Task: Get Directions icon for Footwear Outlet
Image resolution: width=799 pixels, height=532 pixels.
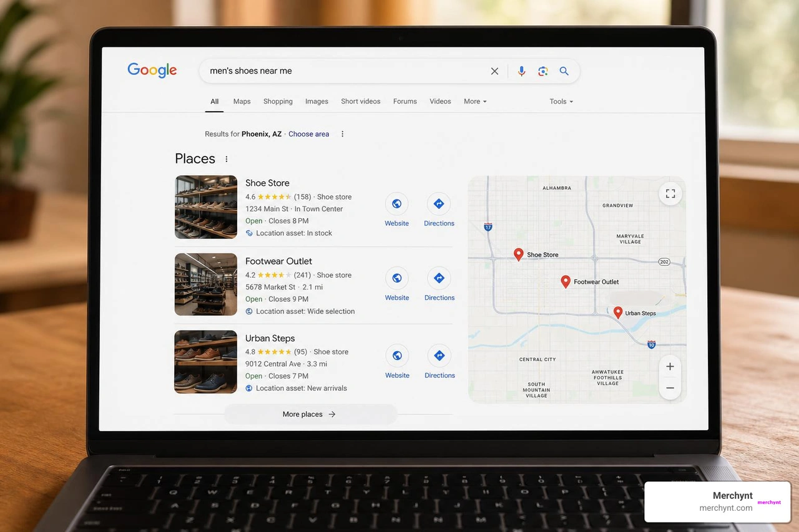Action: (439, 278)
